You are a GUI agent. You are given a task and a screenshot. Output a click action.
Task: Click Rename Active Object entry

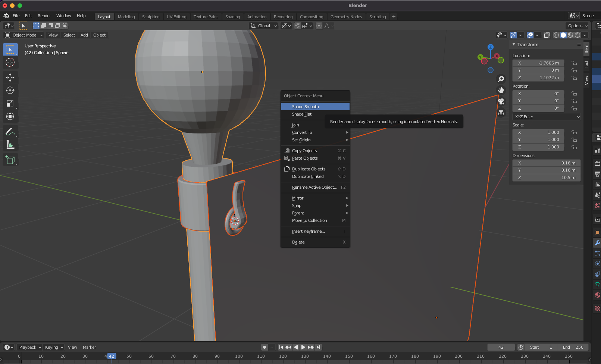(315, 187)
